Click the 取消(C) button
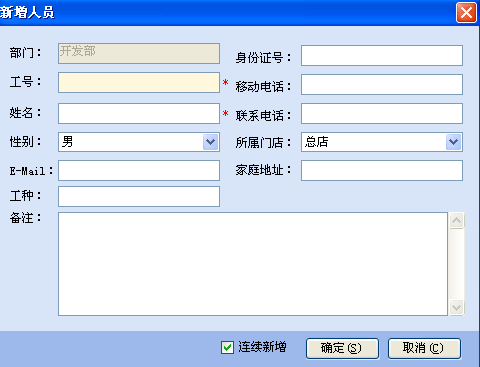 (x=424, y=348)
